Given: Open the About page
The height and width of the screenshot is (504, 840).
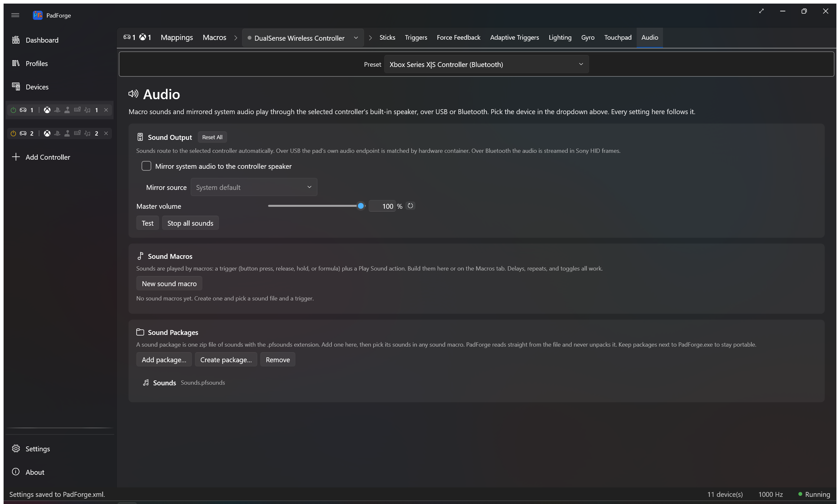Looking at the screenshot, I should [x=60, y=472].
